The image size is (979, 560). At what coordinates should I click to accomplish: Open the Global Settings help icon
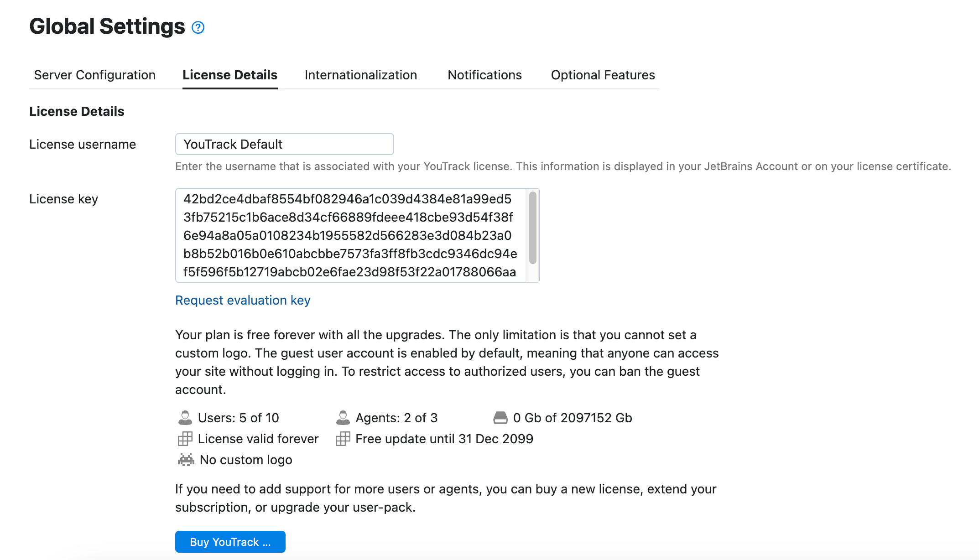pyautogui.click(x=197, y=28)
